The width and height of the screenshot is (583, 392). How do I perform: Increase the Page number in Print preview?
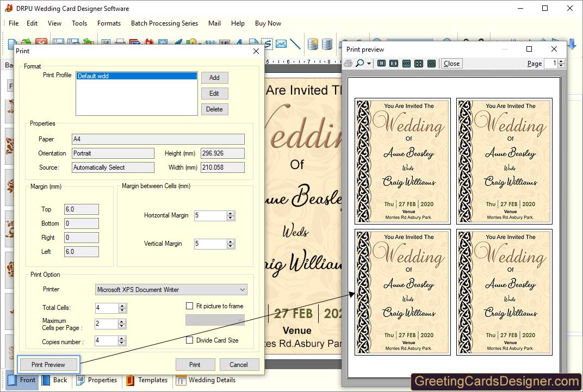click(x=561, y=61)
